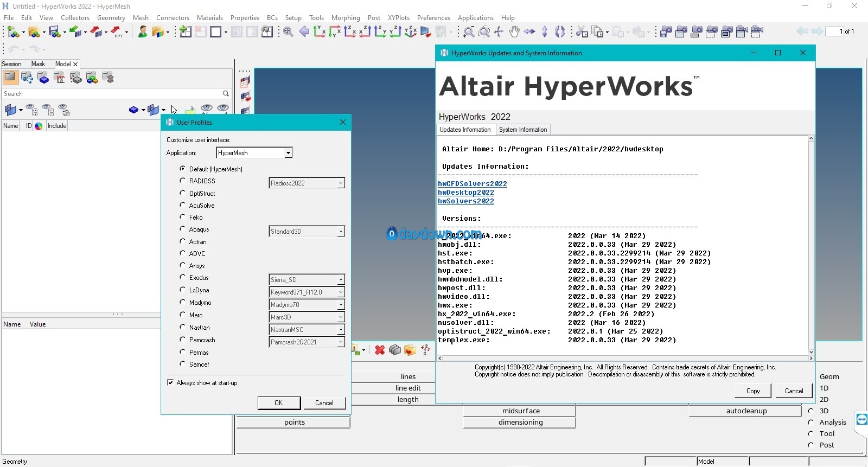Open the Component View icon in browser

point(43,78)
